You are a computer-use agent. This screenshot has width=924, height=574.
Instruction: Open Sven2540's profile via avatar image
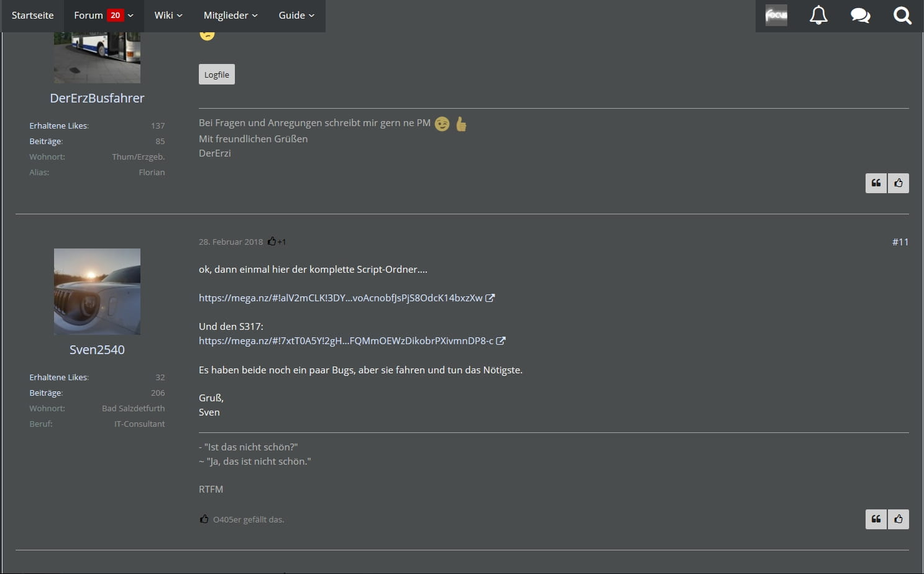click(97, 291)
